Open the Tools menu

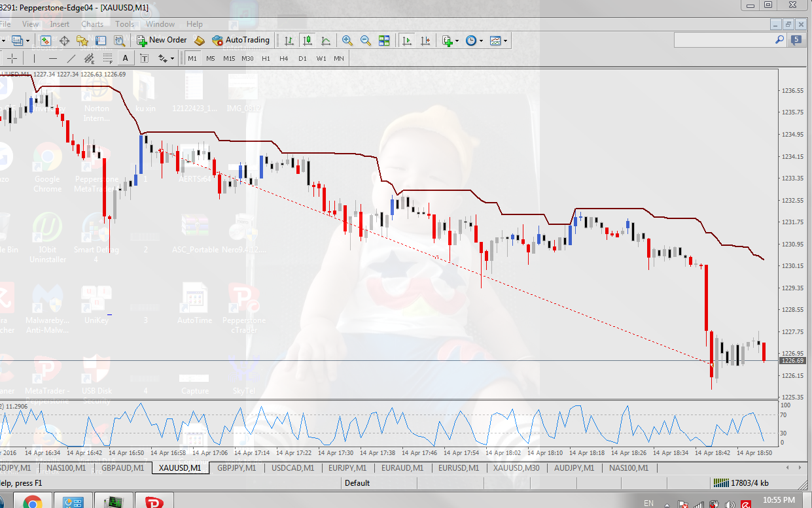click(x=125, y=24)
